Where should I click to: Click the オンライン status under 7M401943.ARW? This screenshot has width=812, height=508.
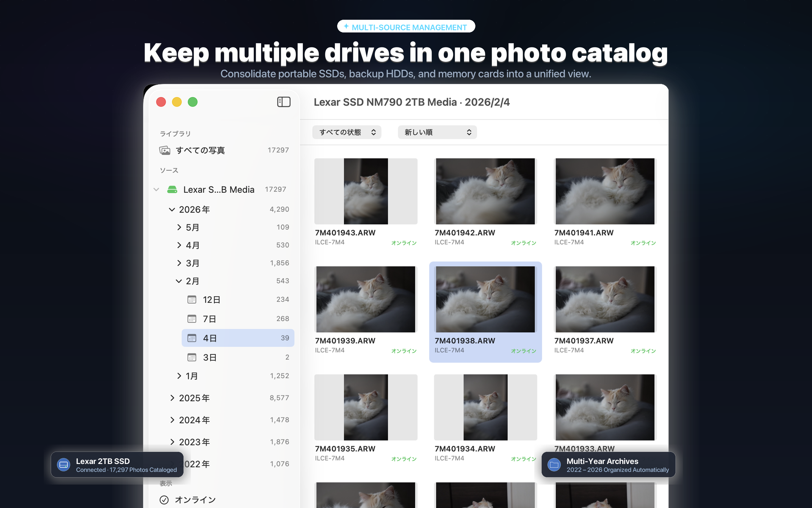[x=404, y=243]
